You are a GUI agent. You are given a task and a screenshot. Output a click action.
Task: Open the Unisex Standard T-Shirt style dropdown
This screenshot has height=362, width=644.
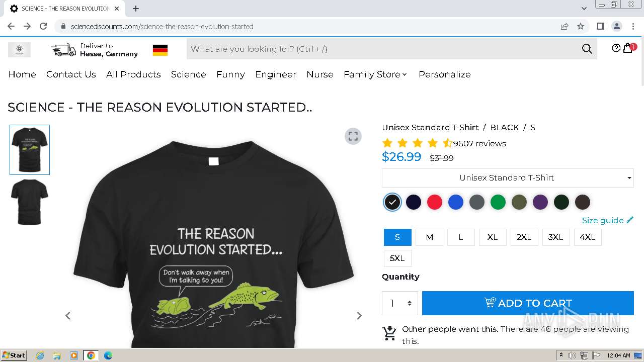pyautogui.click(x=508, y=178)
